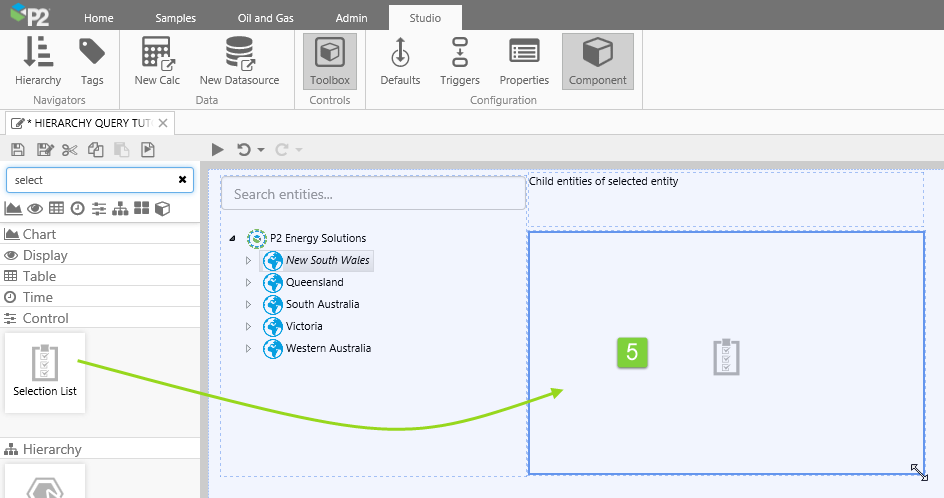944x498 pixels.
Task: Open the Hierarchy navigator
Action: click(38, 62)
